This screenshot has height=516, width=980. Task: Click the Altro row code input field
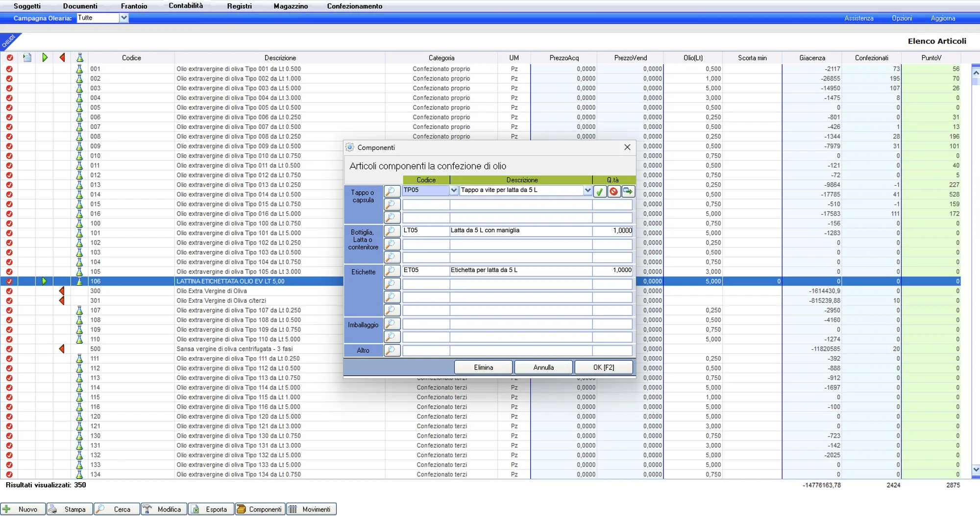coord(426,350)
